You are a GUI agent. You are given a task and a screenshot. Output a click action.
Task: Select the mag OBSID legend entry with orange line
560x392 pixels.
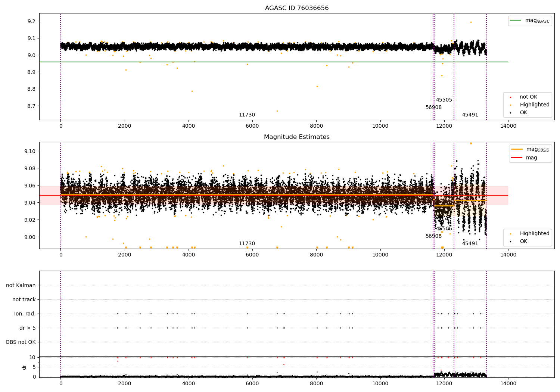tap(530, 149)
